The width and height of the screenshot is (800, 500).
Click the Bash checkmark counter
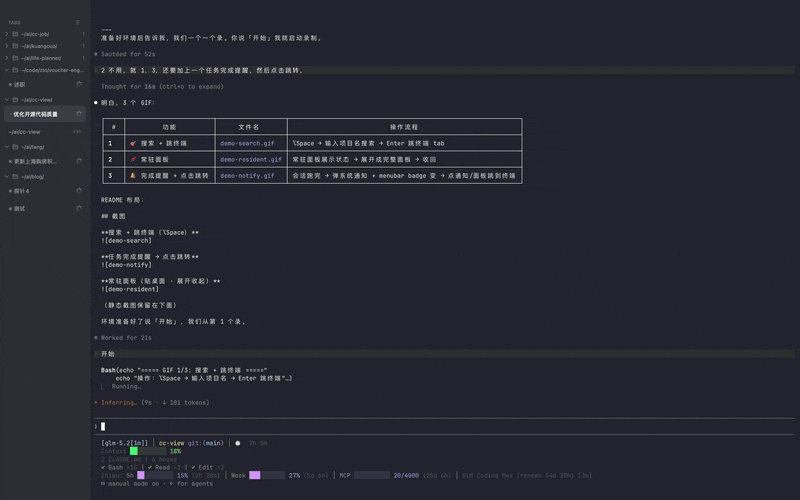[119, 467]
